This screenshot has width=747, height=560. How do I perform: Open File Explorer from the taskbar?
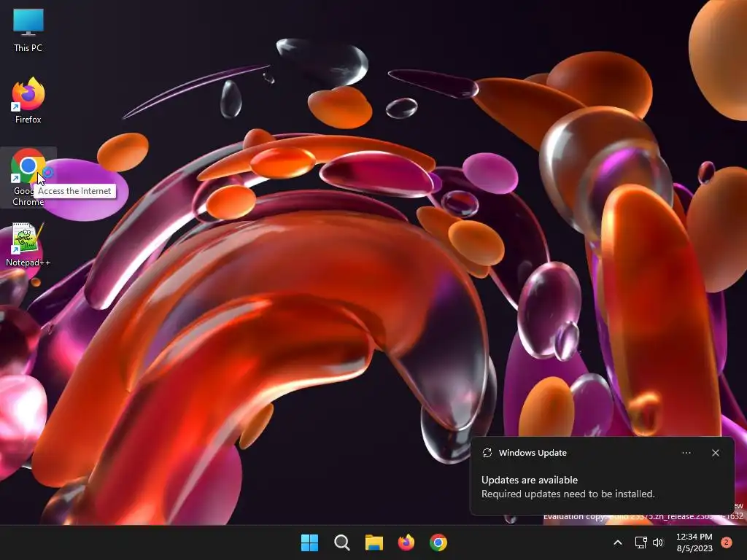[374, 542]
